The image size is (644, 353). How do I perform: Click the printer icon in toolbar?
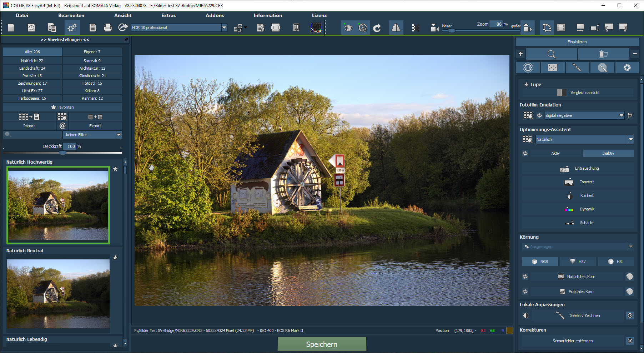(107, 28)
